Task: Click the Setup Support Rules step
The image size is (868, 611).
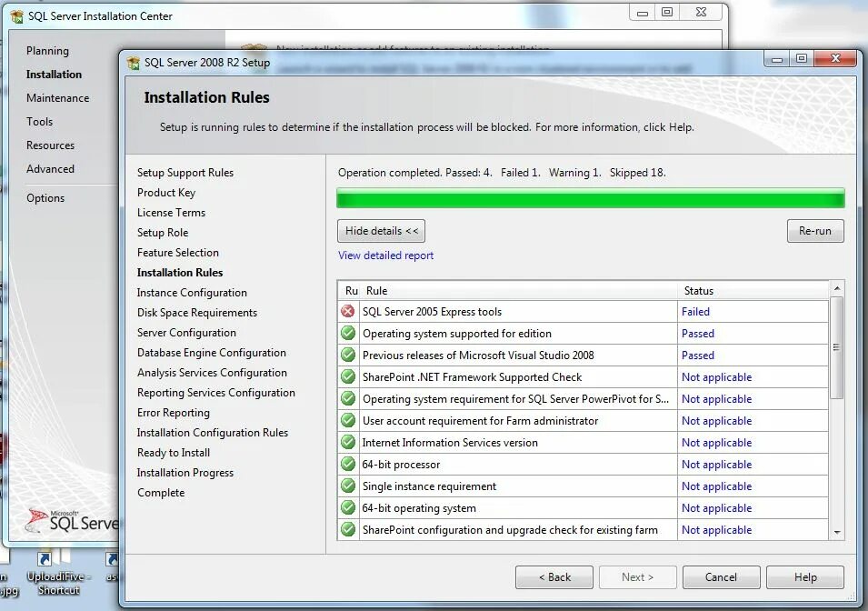Action: 185,172
